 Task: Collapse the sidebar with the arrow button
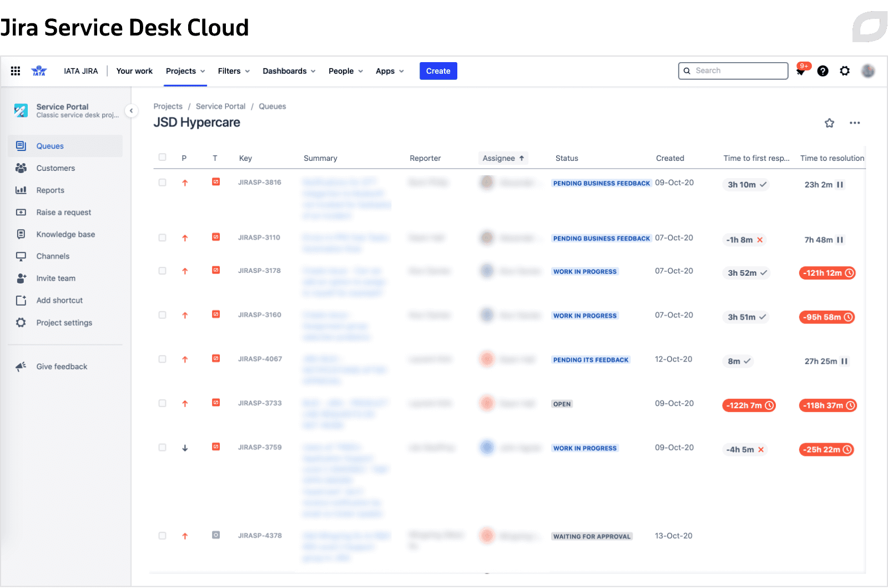[x=131, y=111]
